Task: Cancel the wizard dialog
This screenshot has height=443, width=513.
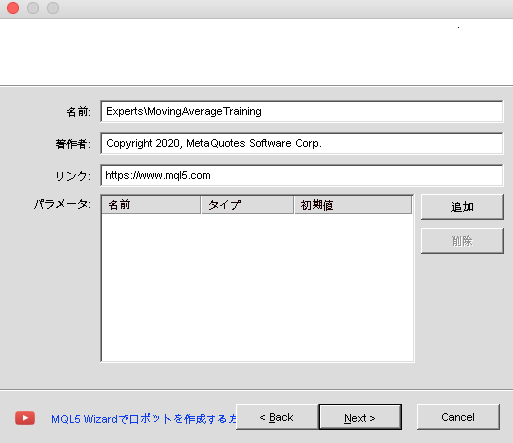Action: point(458,417)
